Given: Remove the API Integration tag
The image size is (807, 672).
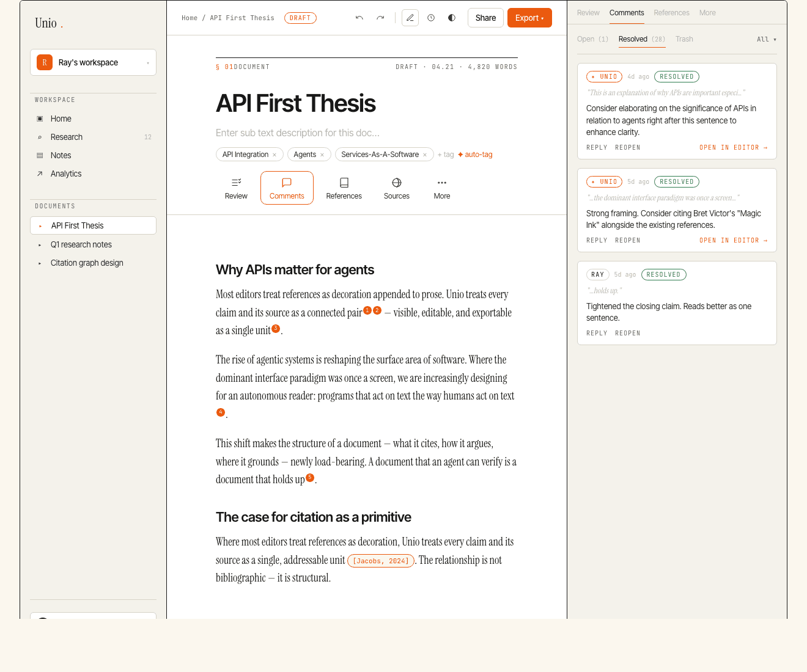Looking at the screenshot, I should point(275,155).
